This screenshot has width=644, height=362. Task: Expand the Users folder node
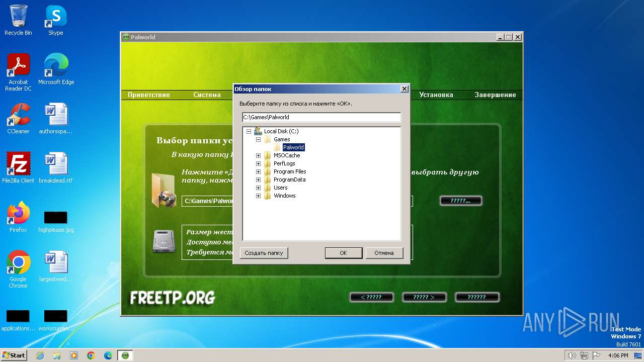258,188
